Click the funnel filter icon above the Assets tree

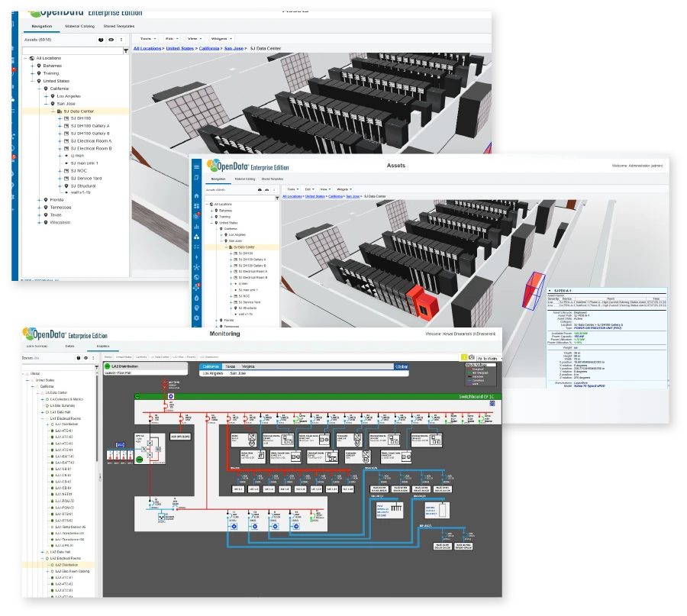tap(126, 50)
